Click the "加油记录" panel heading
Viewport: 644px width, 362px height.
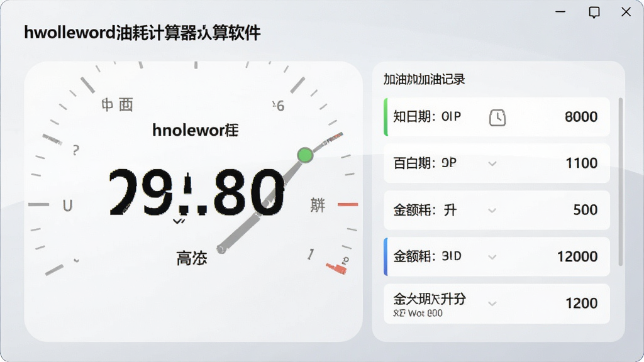point(424,79)
